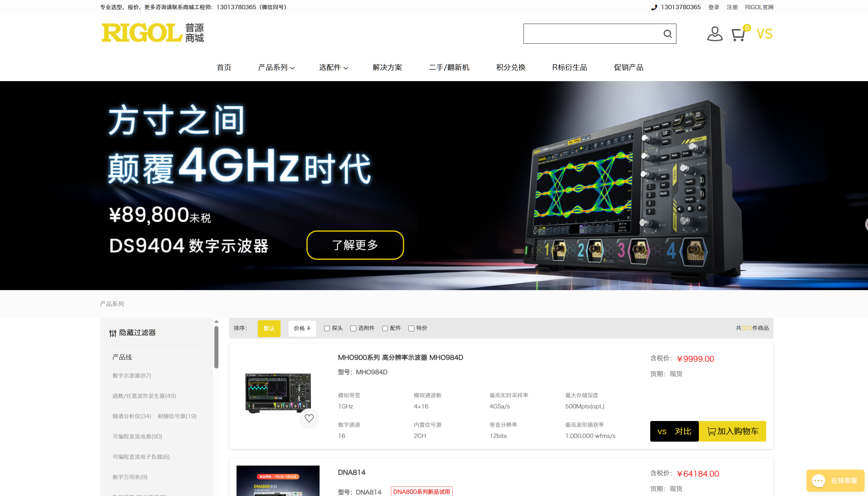Open the 二手/翻新机 menu item
Screen dimensions: 868x496
click(449, 67)
